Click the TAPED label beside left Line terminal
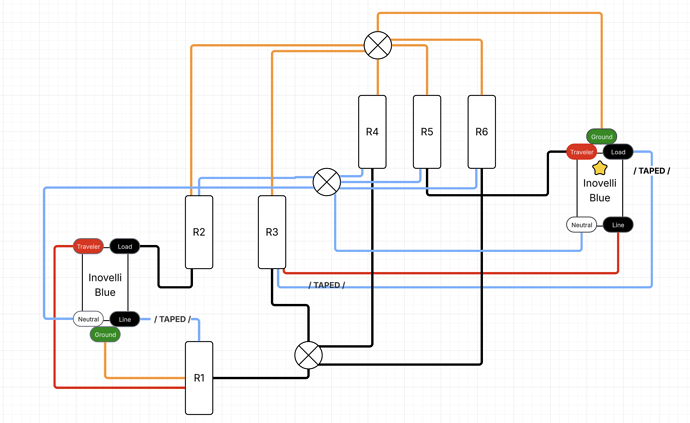Screen dimensions: 690x423 tap(172, 319)
